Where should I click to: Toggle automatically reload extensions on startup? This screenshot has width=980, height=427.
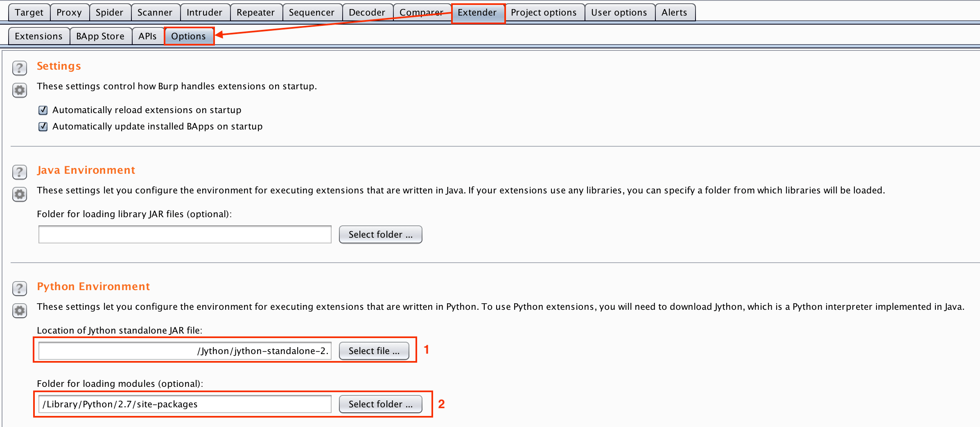coord(43,110)
